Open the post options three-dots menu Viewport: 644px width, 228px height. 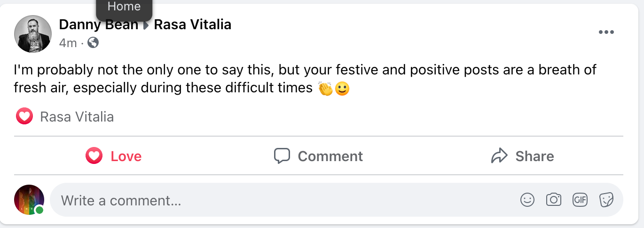point(606,33)
